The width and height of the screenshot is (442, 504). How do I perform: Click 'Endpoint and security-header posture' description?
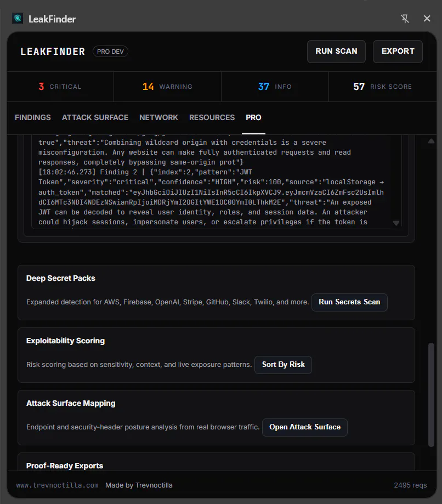click(143, 427)
